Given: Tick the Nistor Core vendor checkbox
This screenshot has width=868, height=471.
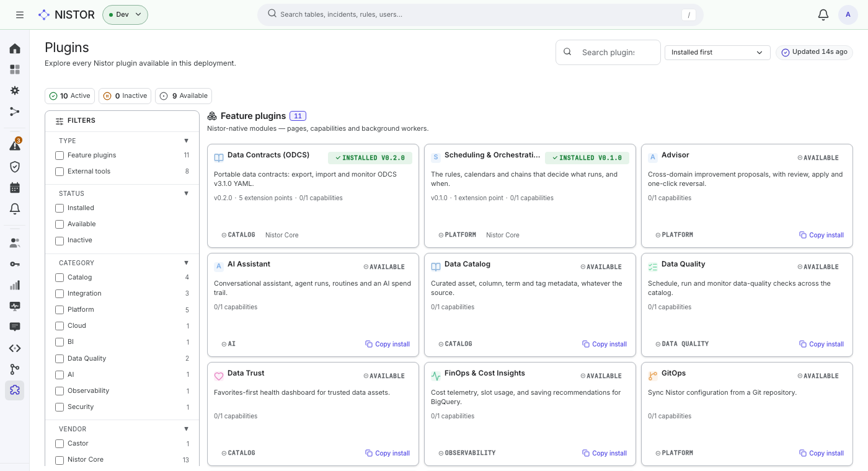Looking at the screenshot, I should (60, 460).
